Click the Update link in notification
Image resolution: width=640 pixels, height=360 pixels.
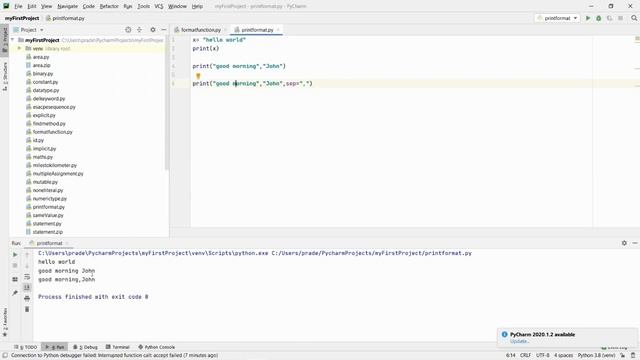(519, 341)
